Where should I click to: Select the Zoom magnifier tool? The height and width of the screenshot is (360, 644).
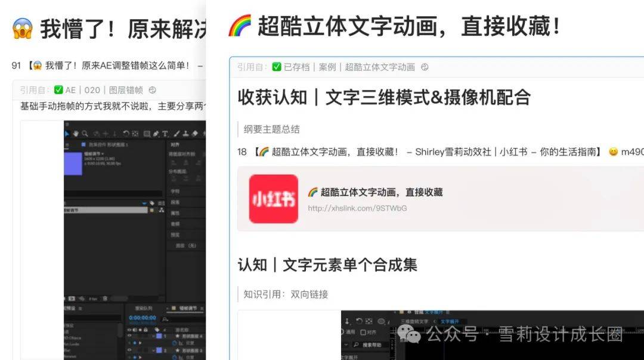click(x=85, y=134)
